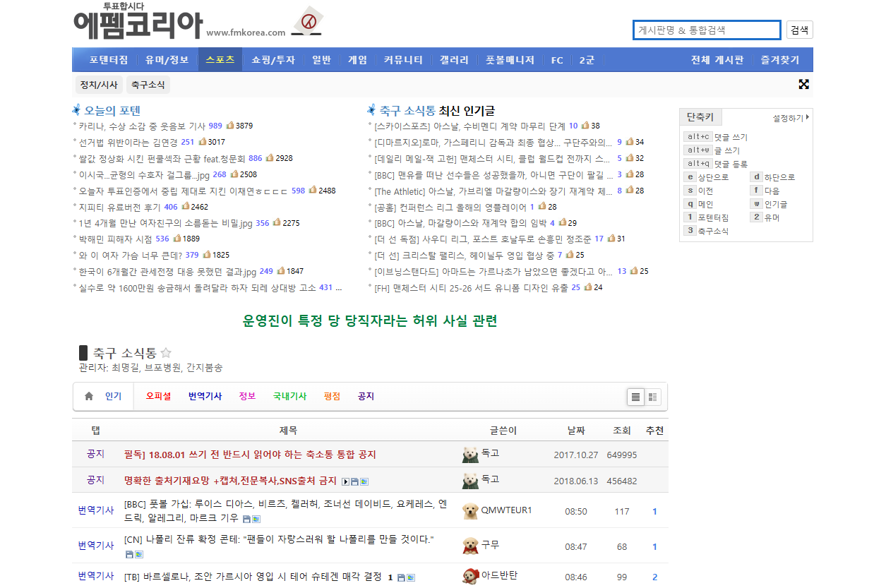Open the 쇼핑/투자 menu
Image resolution: width=874 pixels, height=588 pixels.
(273, 60)
